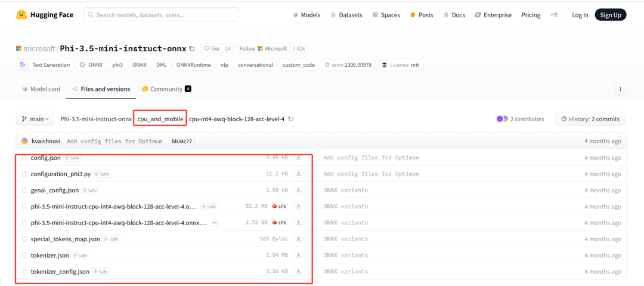644x286 pixels.
Task: Open the Models page
Action: (306, 15)
